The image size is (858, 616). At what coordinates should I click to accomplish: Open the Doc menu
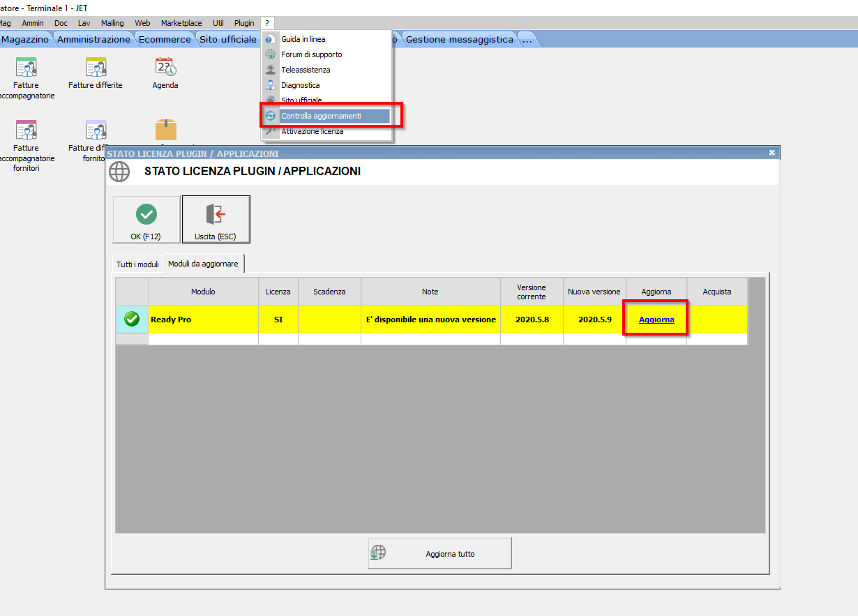[61, 23]
